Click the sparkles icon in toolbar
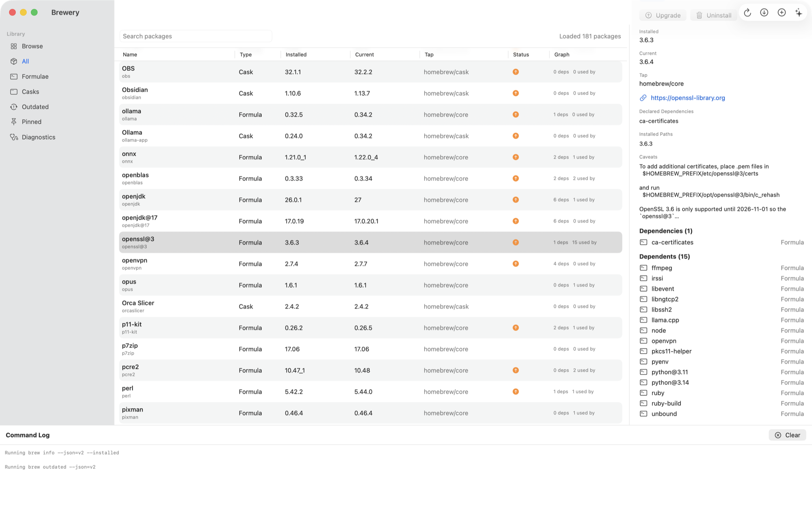The height and width of the screenshot is (506, 812). point(799,13)
